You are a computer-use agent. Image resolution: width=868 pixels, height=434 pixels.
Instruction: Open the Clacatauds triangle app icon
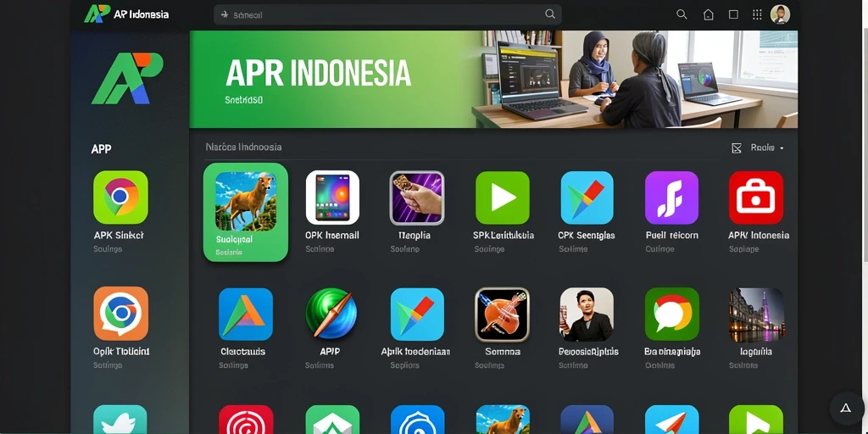pyautogui.click(x=246, y=314)
